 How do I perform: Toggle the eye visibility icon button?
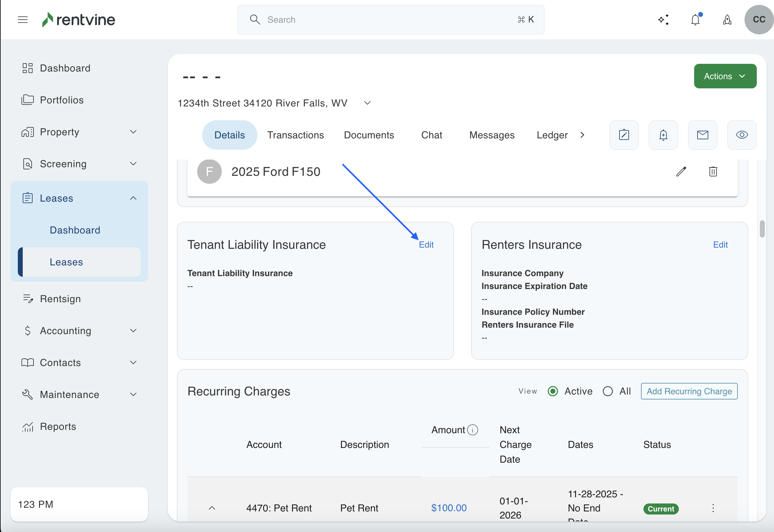pyautogui.click(x=742, y=135)
